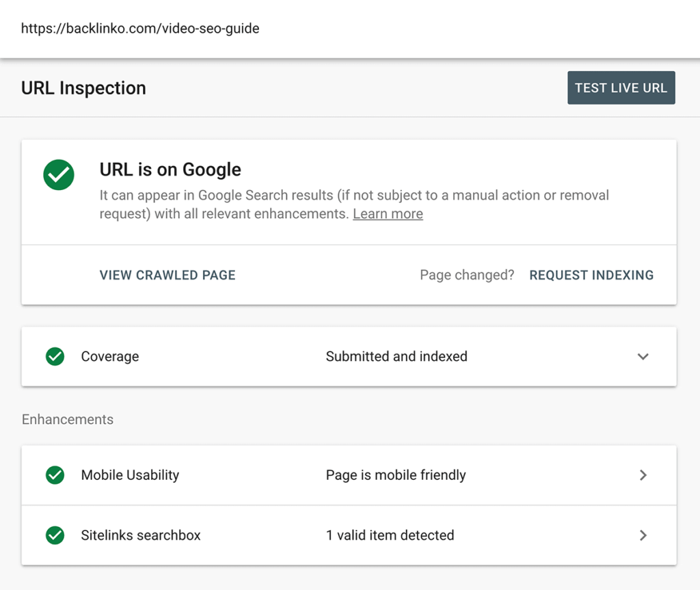Click the green check icon next to Coverage

click(55, 356)
